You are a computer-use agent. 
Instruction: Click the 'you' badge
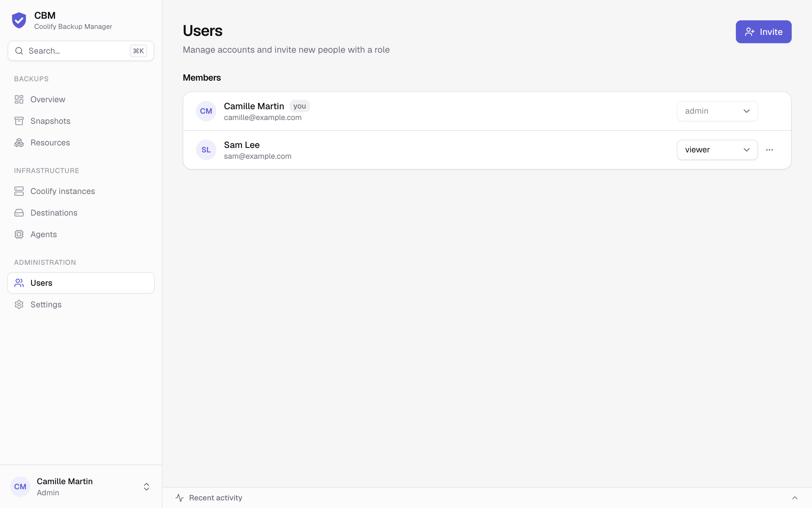(x=299, y=106)
